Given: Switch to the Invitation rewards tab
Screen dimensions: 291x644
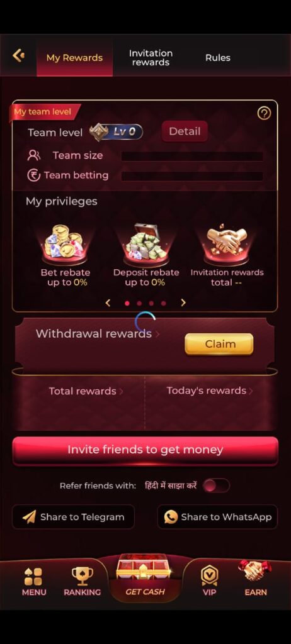Looking at the screenshot, I should click(x=151, y=58).
